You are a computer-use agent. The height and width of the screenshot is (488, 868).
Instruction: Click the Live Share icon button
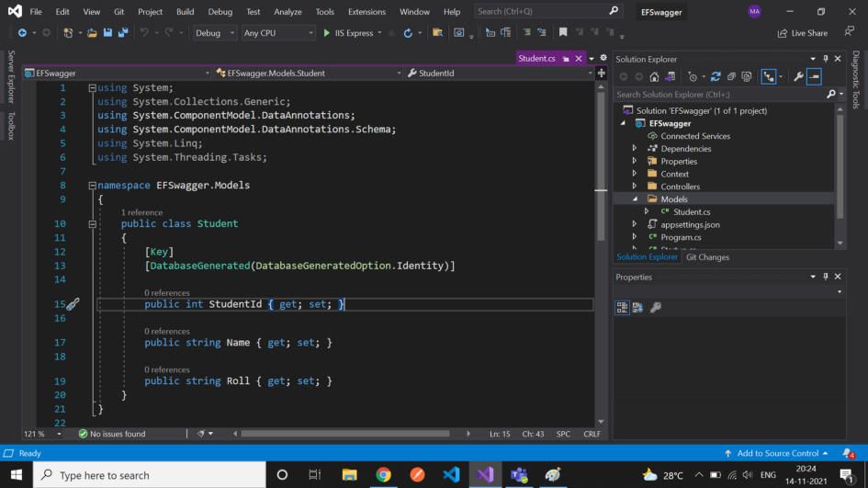tap(803, 33)
